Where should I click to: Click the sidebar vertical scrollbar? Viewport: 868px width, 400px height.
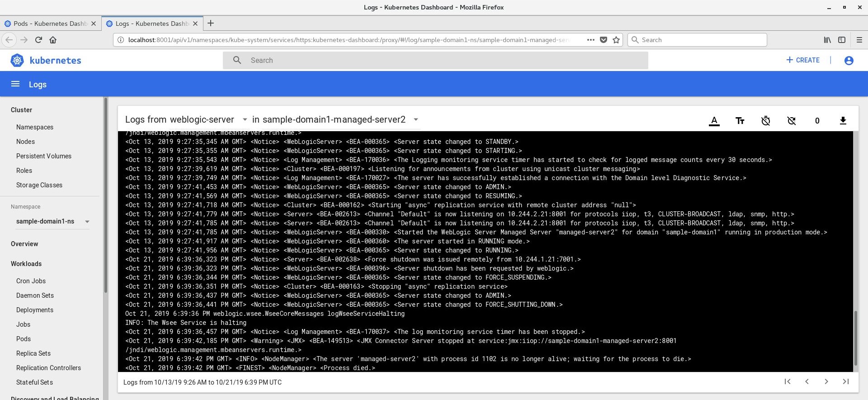(x=106, y=195)
